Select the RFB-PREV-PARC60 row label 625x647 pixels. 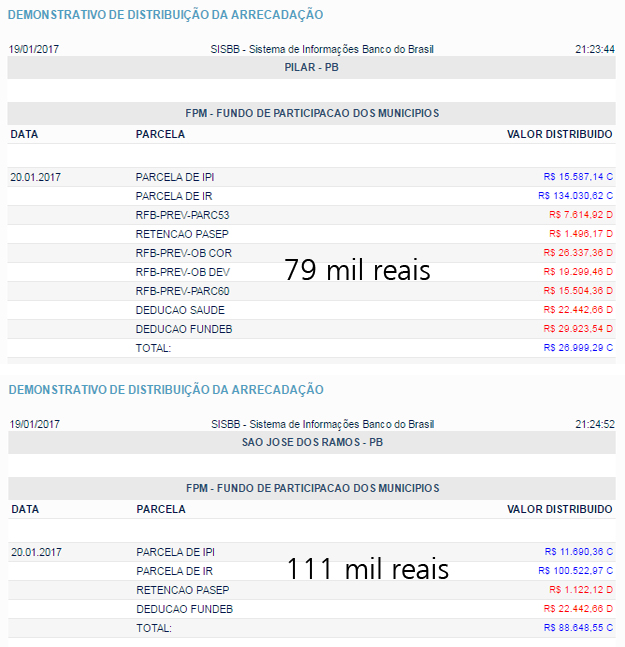click(182, 291)
